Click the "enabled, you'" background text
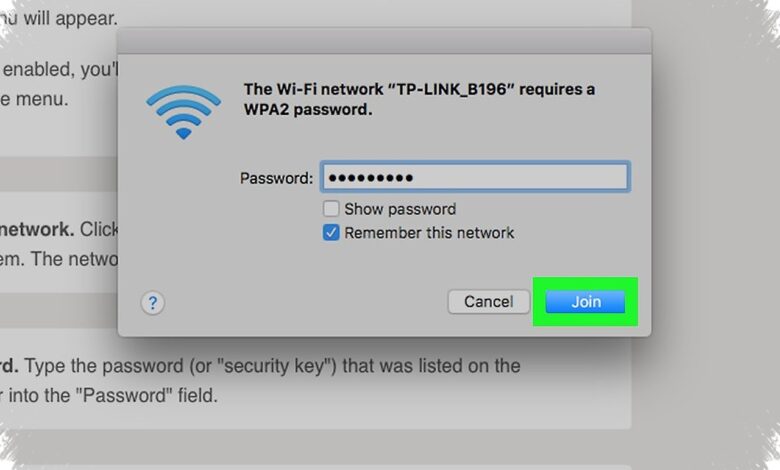 coord(60,69)
